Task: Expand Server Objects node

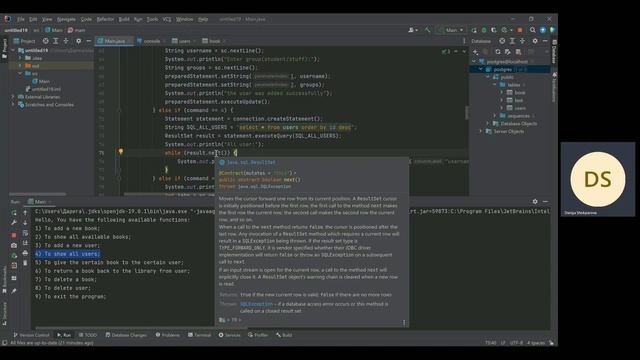Action: 481,131
